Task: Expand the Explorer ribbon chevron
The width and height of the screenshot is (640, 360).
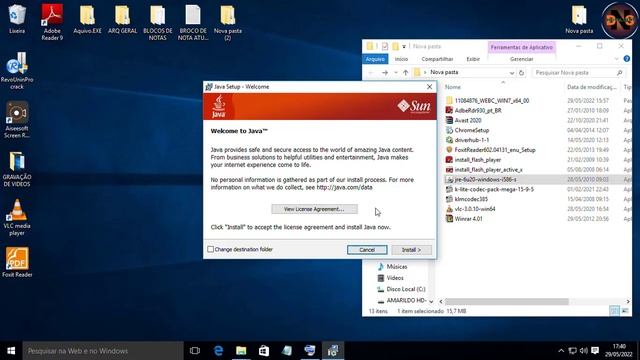Action: coord(617,59)
